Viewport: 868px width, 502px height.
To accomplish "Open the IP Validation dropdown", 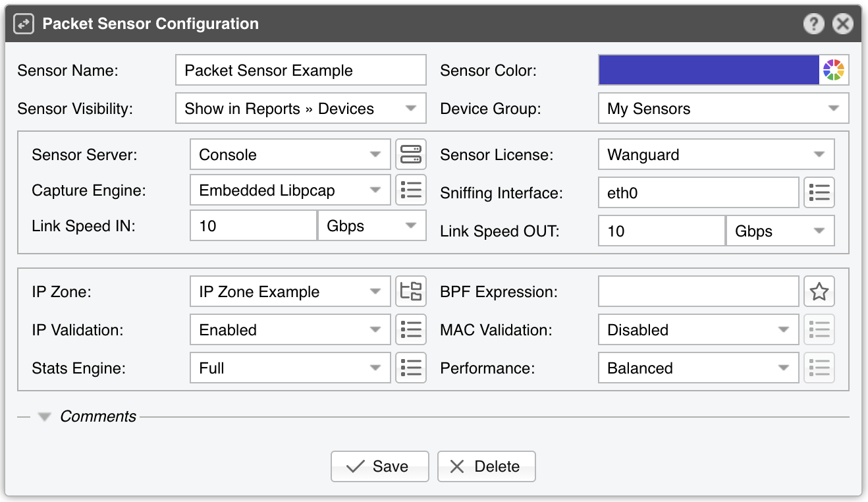I will pyautogui.click(x=290, y=330).
